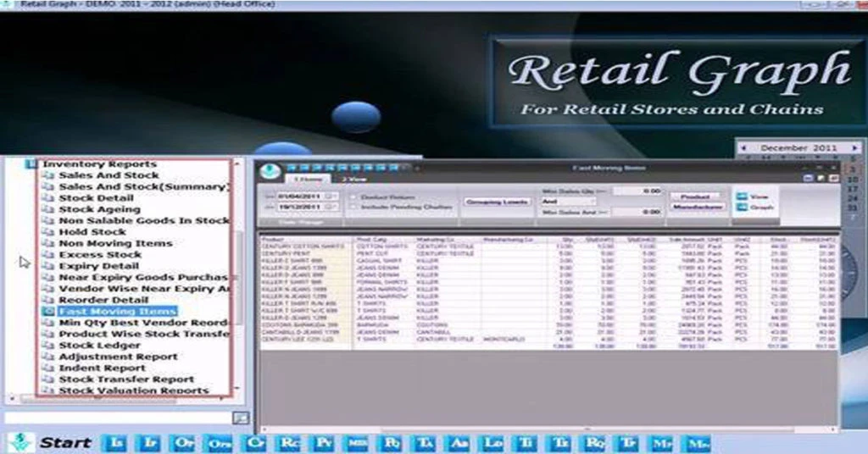Click the 'Ti' shortcut icon in bottom bar

click(x=524, y=444)
